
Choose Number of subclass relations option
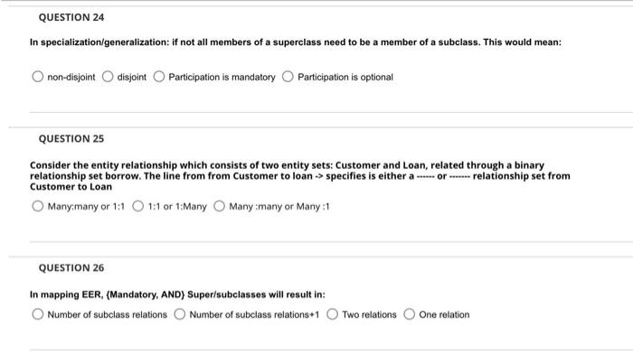tap(38, 314)
